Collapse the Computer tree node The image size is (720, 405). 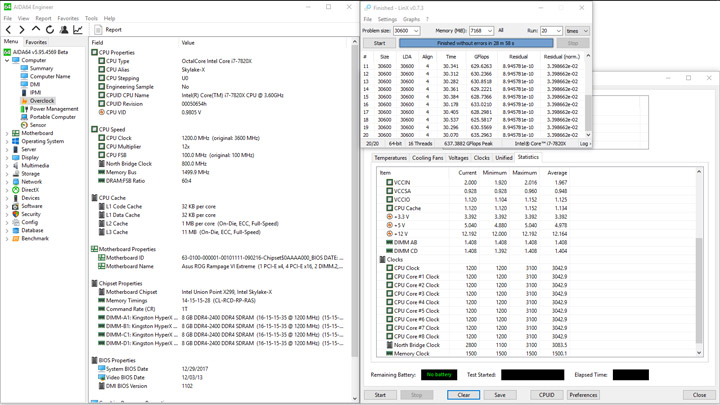coord(7,60)
